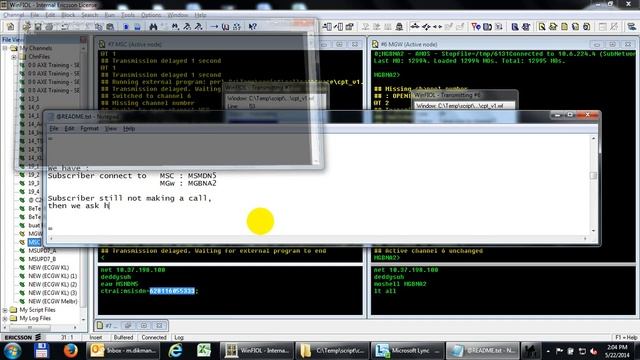The width and height of the screenshot is (640, 360).
Task: Switch to C:\Temp\script folder taskbar button
Action: click(x=332, y=351)
